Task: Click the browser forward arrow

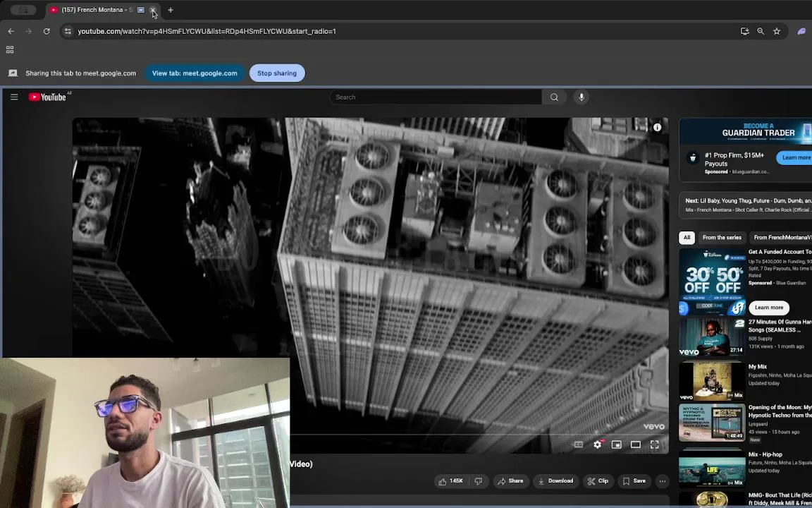Action: click(x=28, y=31)
